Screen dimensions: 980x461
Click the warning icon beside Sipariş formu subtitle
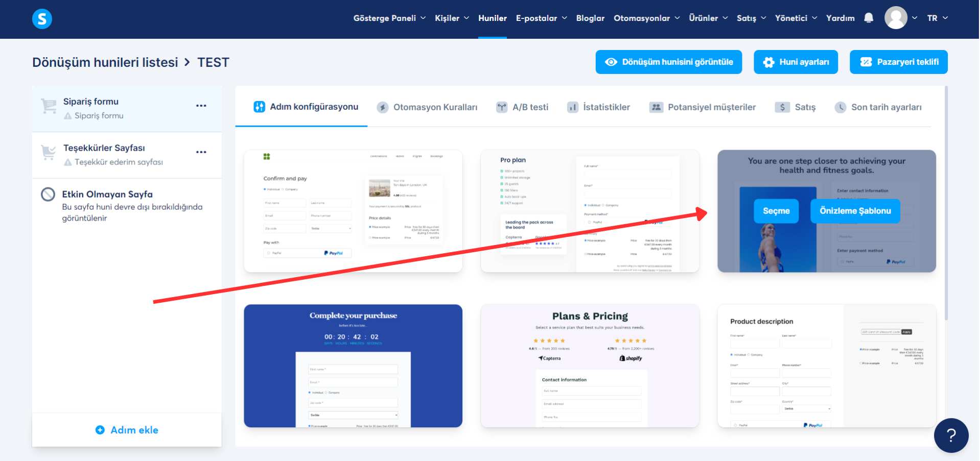click(x=67, y=116)
